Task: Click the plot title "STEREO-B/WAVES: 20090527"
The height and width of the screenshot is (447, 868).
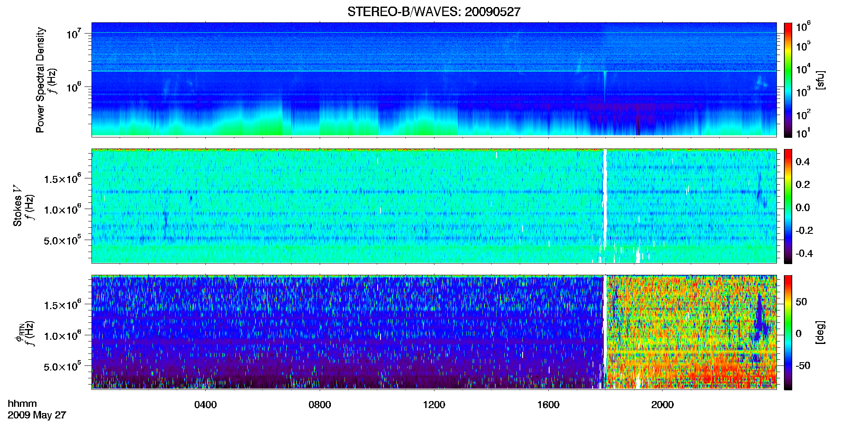Action: pos(434,12)
